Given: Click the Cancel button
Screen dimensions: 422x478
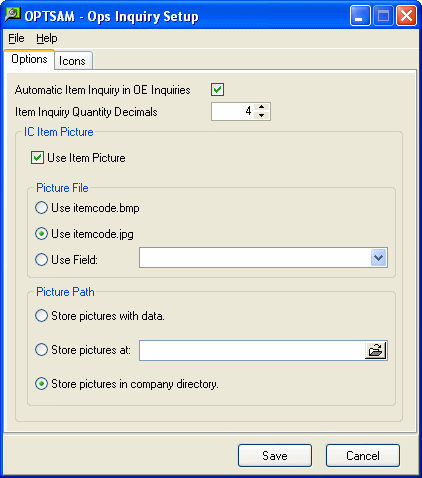Looking at the screenshot, I should tap(363, 455).
